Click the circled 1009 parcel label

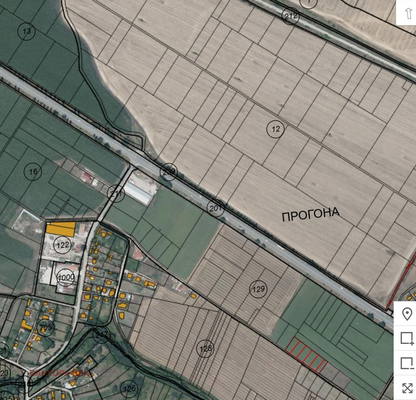click(x=66, y=277)
